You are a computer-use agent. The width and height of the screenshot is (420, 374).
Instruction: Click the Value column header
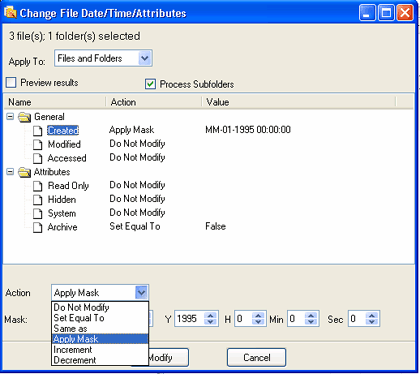tap(299, 102)
